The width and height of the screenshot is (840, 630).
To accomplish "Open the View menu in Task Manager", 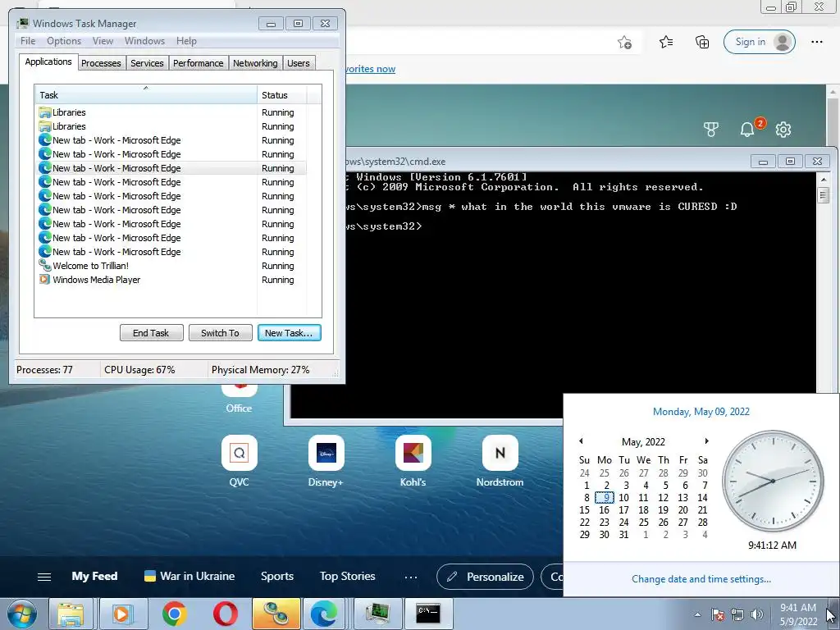I will [x=103, y=41].
